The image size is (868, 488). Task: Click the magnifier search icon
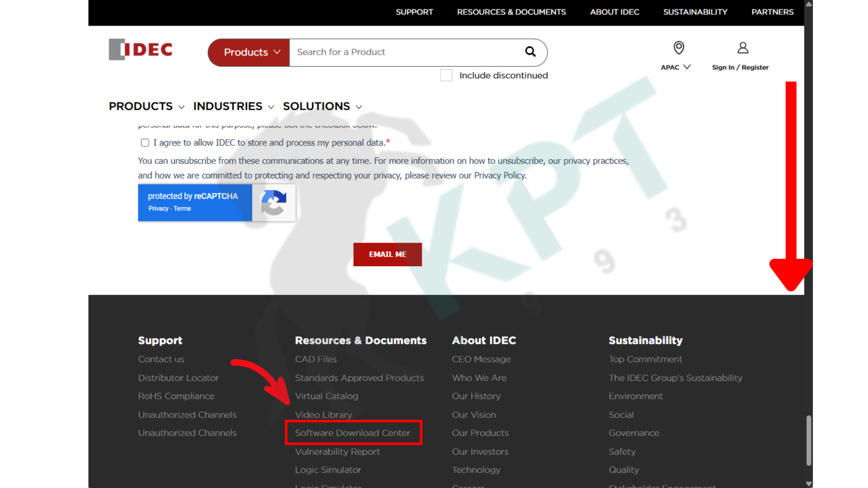(530, 52)
